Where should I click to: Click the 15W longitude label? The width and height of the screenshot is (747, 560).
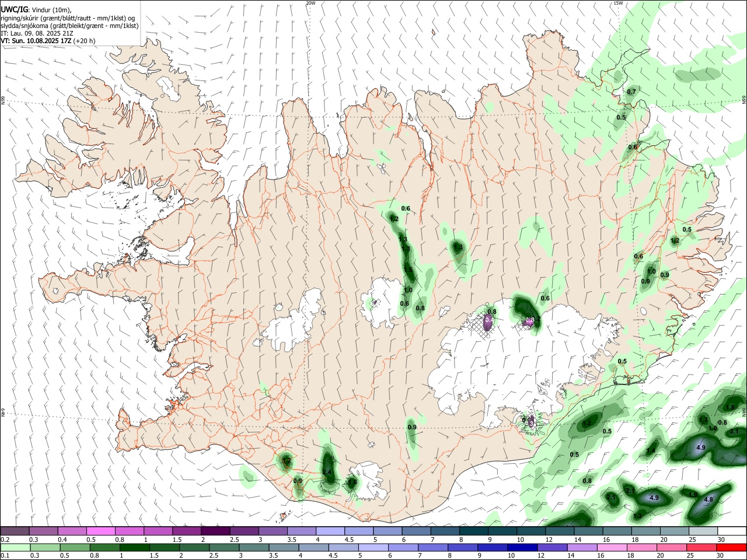tap(619, 3)
